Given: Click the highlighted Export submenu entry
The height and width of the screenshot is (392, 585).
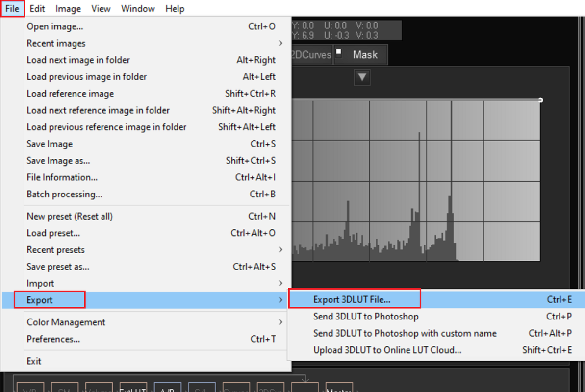Looking at the screenshot, I should [146, 300].
